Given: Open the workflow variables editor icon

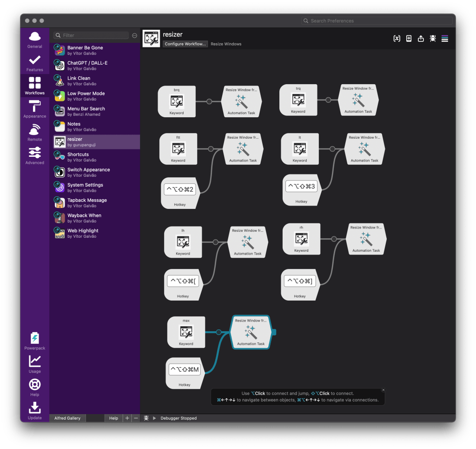Looking at the screenshot, I should click(x=397, y=39).
